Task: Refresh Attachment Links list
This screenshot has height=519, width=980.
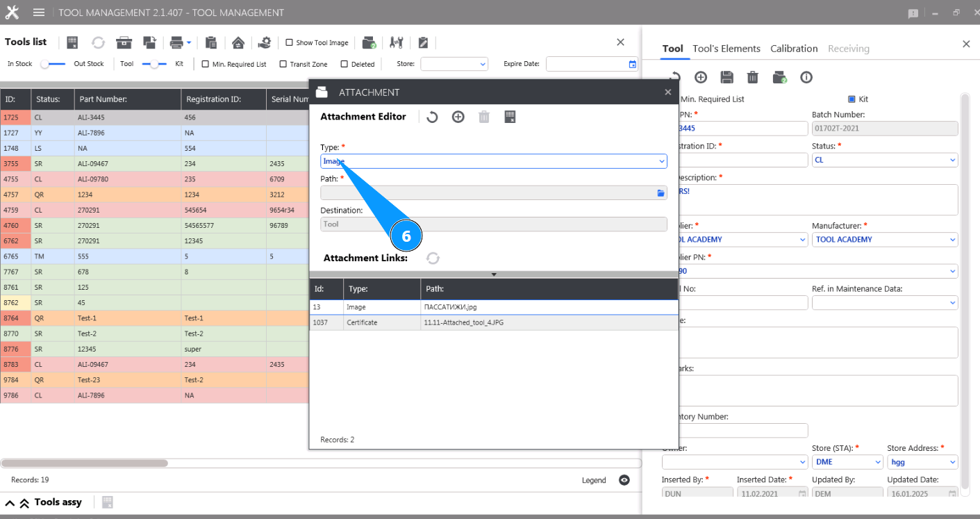Action: click(433, 258)
